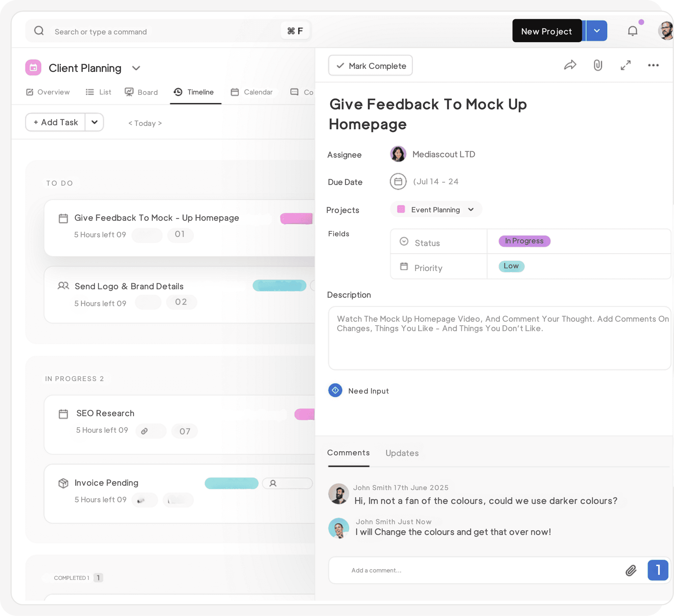Click the pink bar on Give Feedback card

point(297,219)
